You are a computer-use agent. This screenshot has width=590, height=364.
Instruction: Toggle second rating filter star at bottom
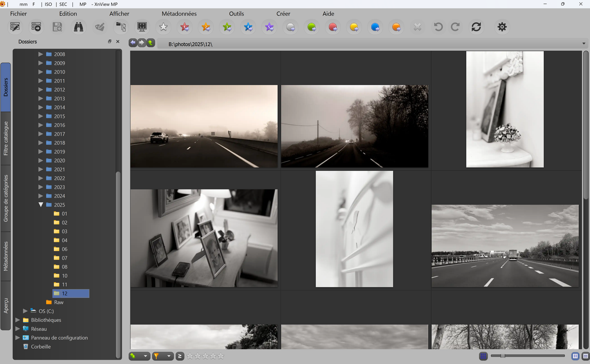coord(197,356)
